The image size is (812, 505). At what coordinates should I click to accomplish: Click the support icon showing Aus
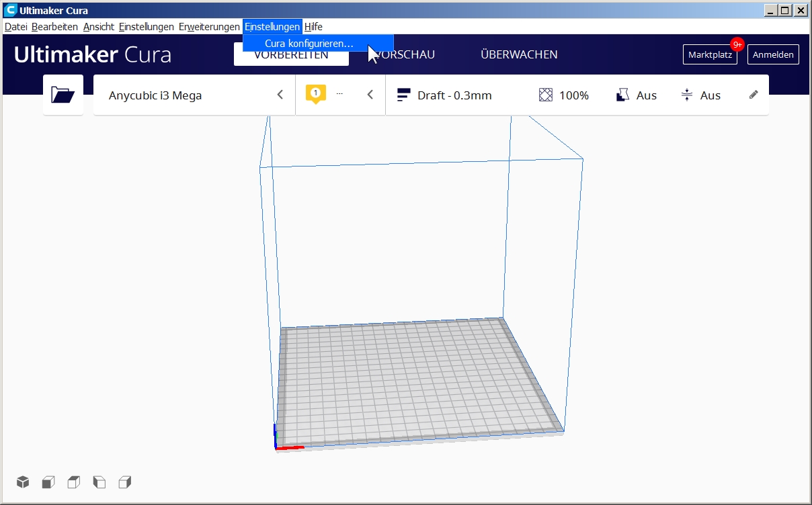tap(622, 95)
